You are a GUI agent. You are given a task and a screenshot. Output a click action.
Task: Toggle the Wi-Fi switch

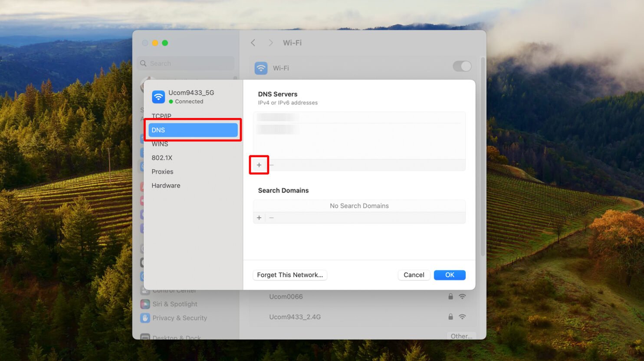[x=462, y=66]
